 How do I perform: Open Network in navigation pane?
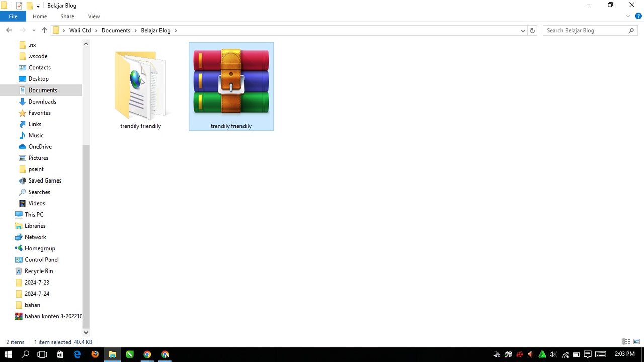click(35, 237)
